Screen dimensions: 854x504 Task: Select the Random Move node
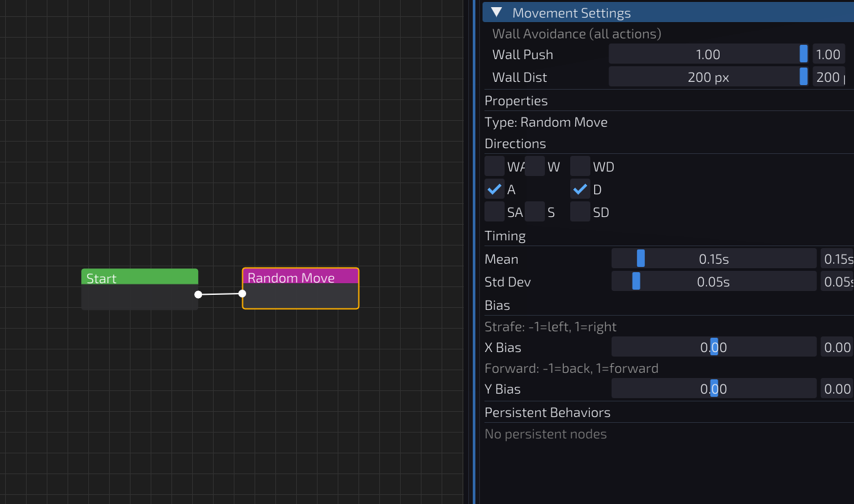pyautogui.click(x=300, y=278)
